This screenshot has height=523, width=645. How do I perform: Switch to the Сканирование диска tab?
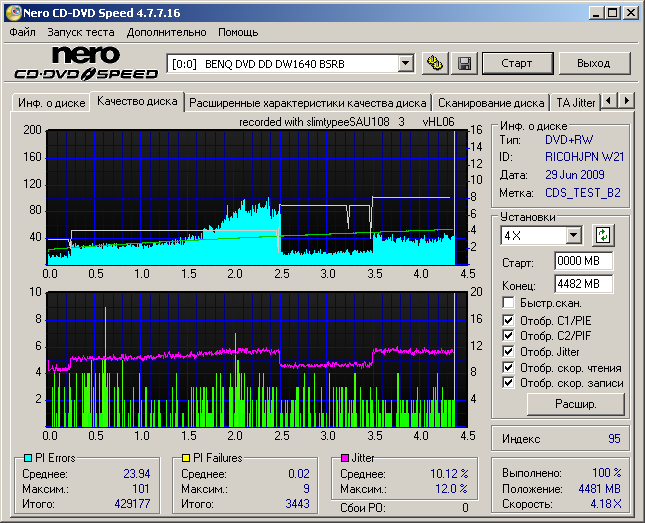coord(491,102)
